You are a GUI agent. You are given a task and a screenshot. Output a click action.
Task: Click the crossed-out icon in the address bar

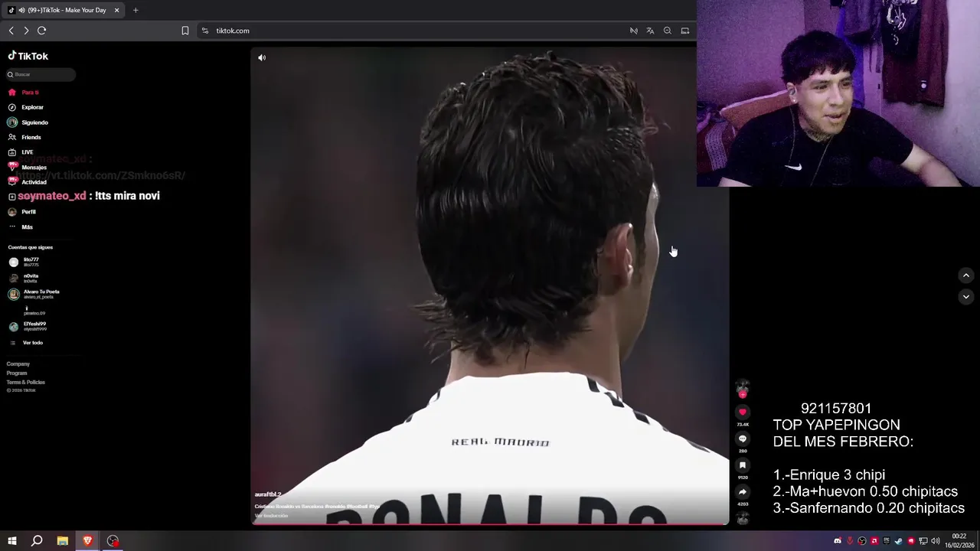point(633,31)
